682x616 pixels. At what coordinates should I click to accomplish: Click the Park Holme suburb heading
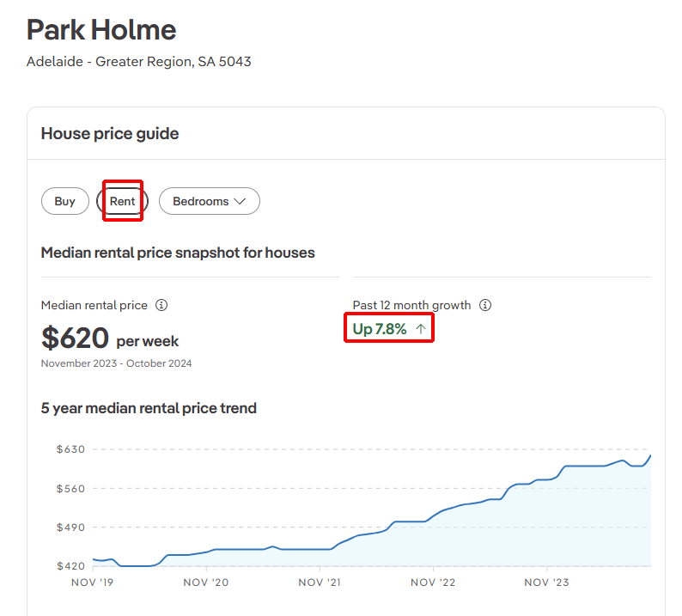[101, 30]
